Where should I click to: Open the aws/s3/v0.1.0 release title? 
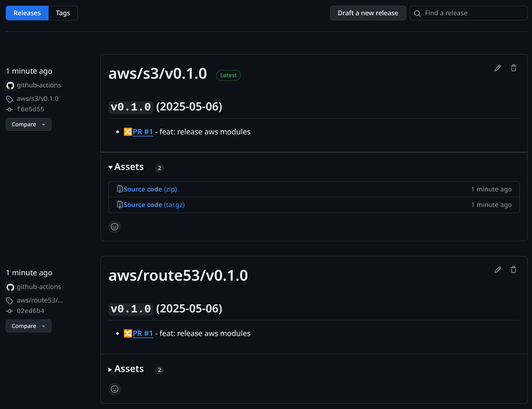[158, 74]
